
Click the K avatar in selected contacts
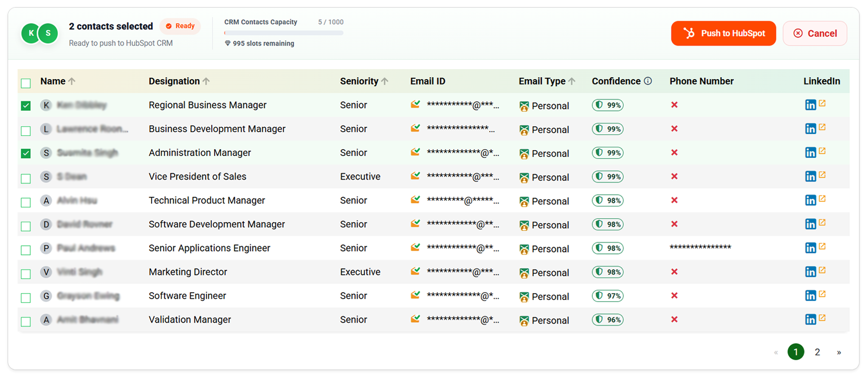click(31, 33)
